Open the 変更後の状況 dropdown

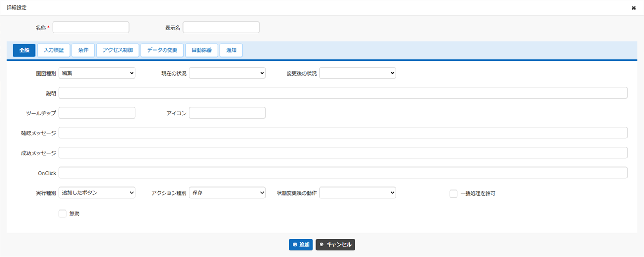(x=358, y=73)
